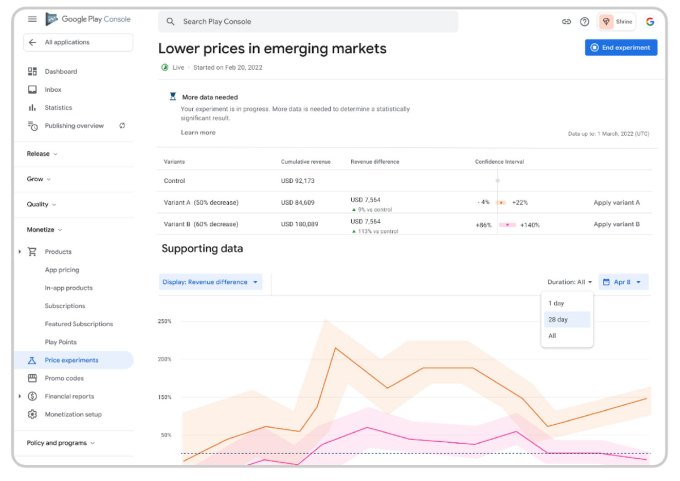Click the Inbox icon in the sidebar
Viewport: 680px width, 481px height.
coord(32,89)
